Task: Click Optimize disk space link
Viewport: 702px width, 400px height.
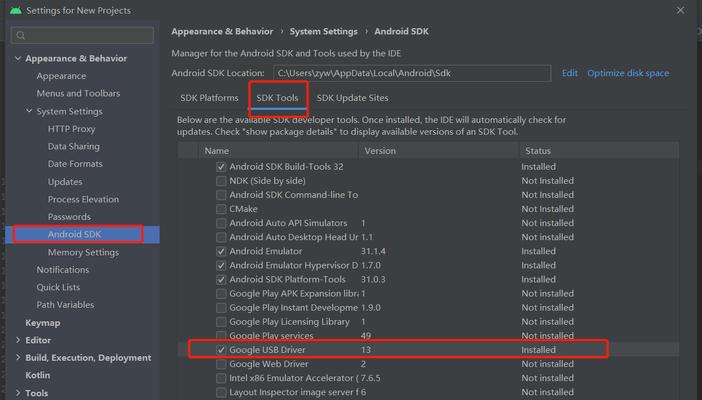Action: (x=628, y=73)
